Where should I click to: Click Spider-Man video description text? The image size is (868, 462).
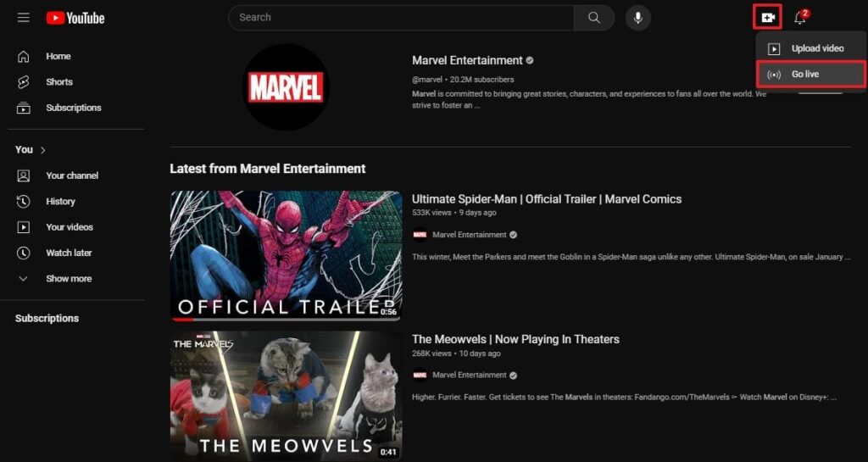pyautogui.click(x=631, y=258)
